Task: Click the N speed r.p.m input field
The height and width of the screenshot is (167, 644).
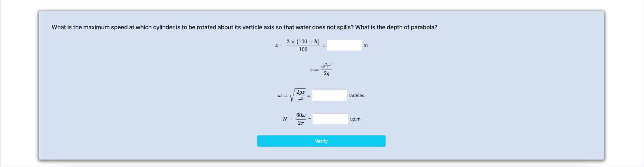Action: [330, 119]
